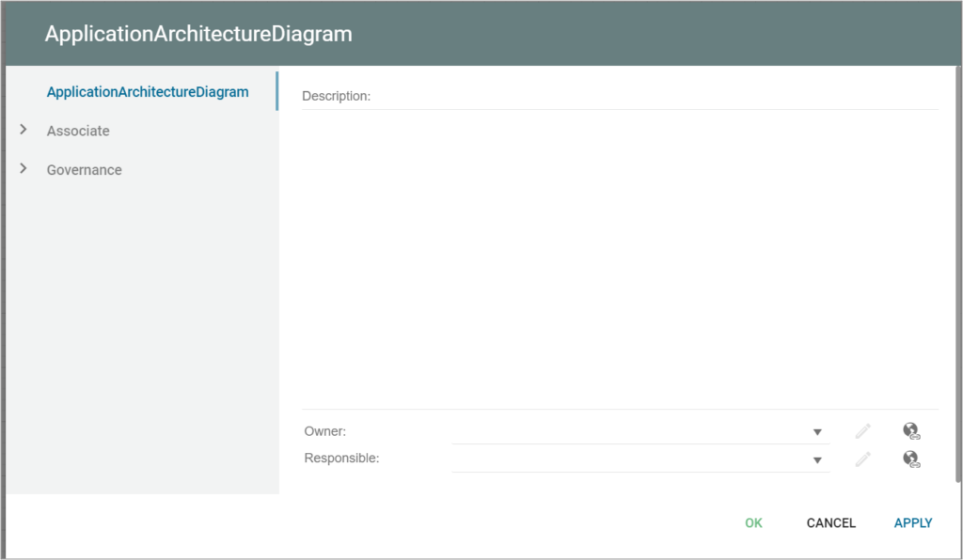Select the Associate tree item

tap(77, 130)
